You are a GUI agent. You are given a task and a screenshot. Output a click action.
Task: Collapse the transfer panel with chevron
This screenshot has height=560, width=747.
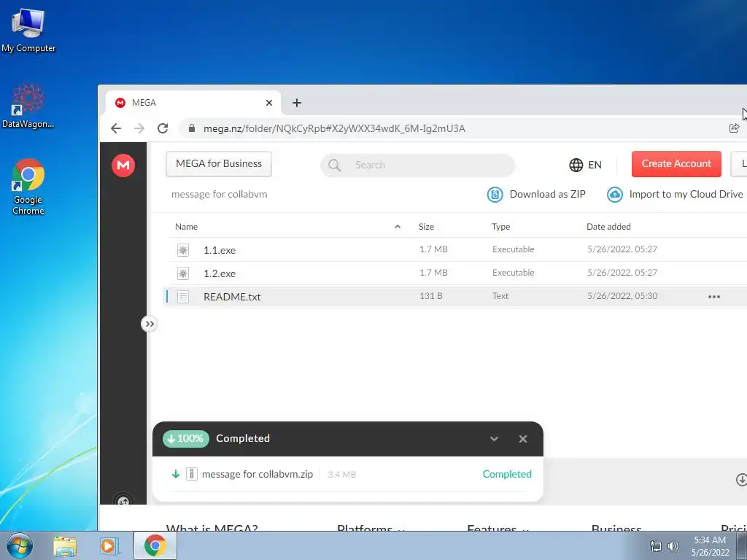tap(494, 439)
